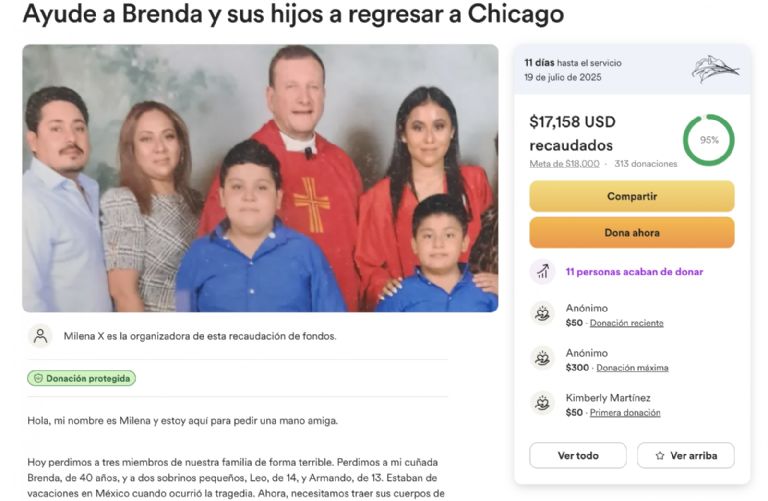Click the $300 Donación máxima donor icon

pyautogui.click(x=542, y=358)
